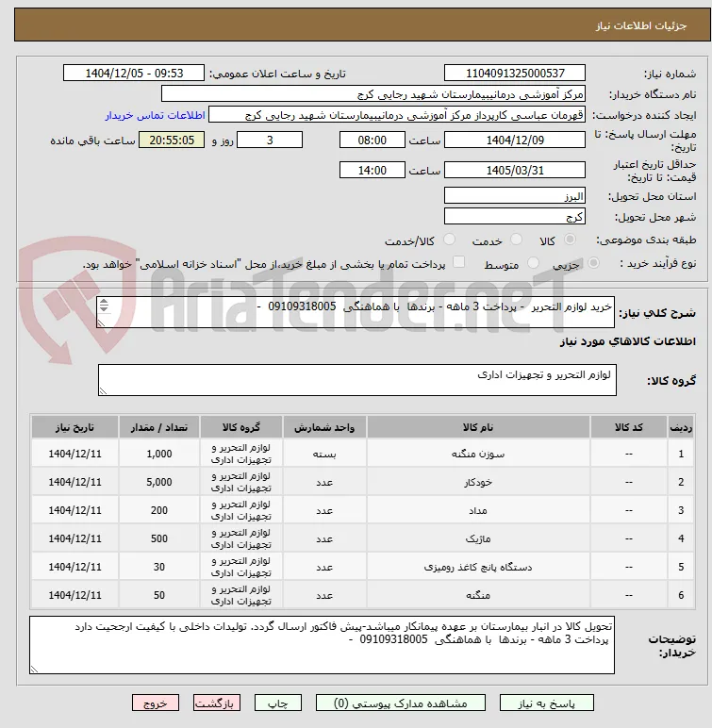Click the item name مداد
712x728 pixels.
(x=478, y=510)
